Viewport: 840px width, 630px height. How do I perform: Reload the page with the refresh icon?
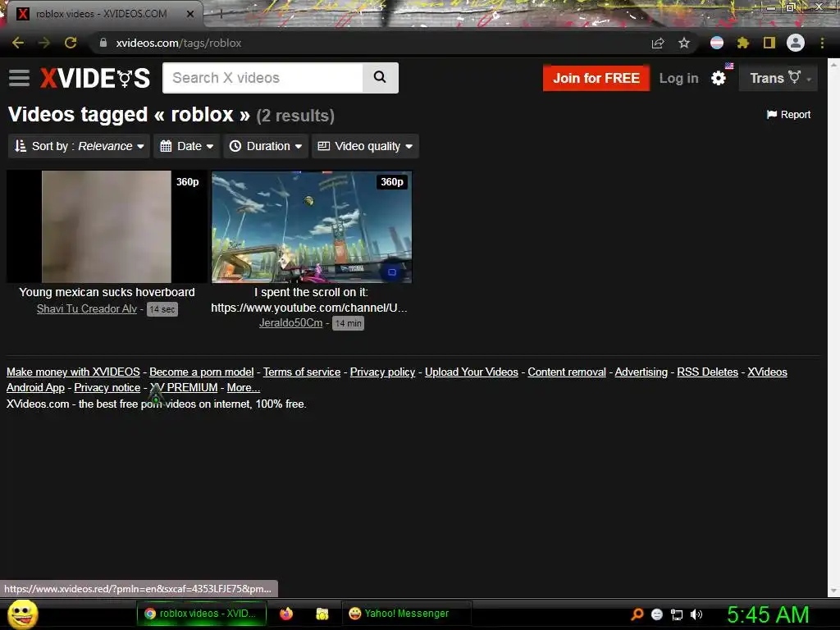pyautogui.click(x=71, y=43)
